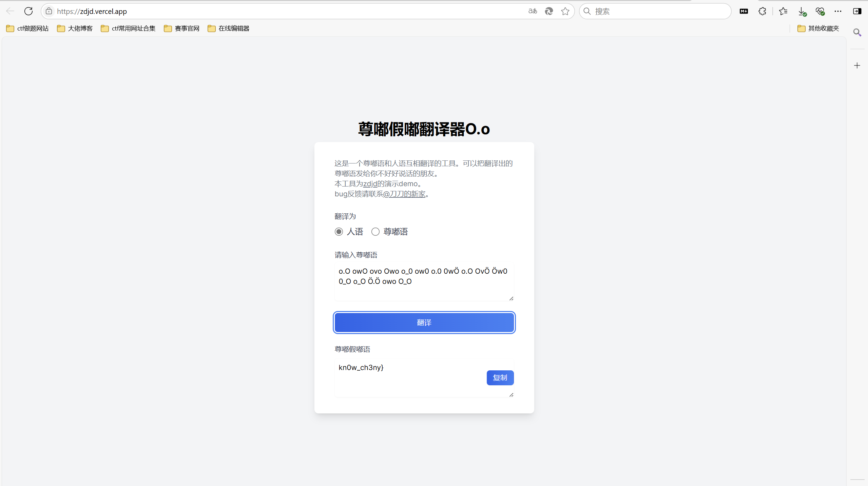Viewport: 868px width, 486px height.
Task: Open the downloads icon
Action: click(802, 12)
